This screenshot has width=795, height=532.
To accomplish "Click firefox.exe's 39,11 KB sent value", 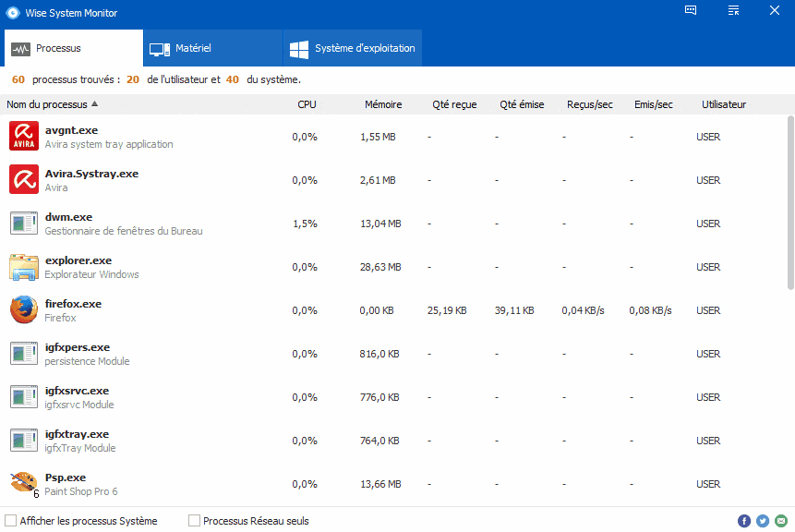I will point(514,310).
